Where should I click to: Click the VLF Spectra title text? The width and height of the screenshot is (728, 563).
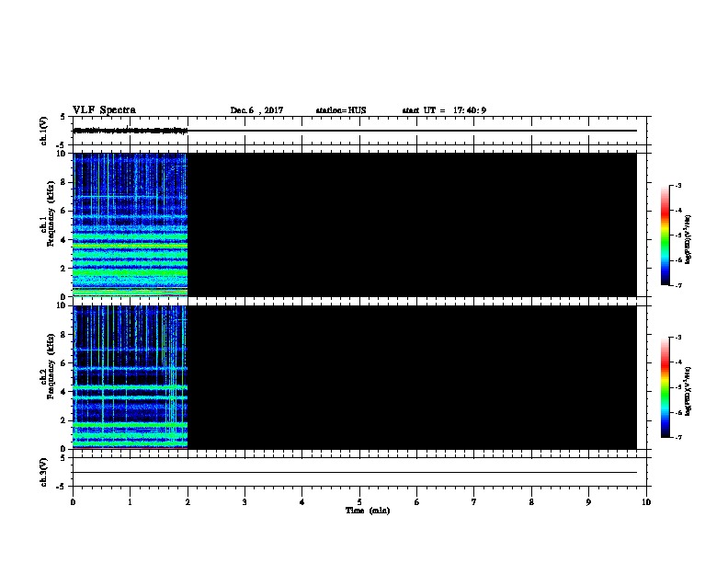104,110
